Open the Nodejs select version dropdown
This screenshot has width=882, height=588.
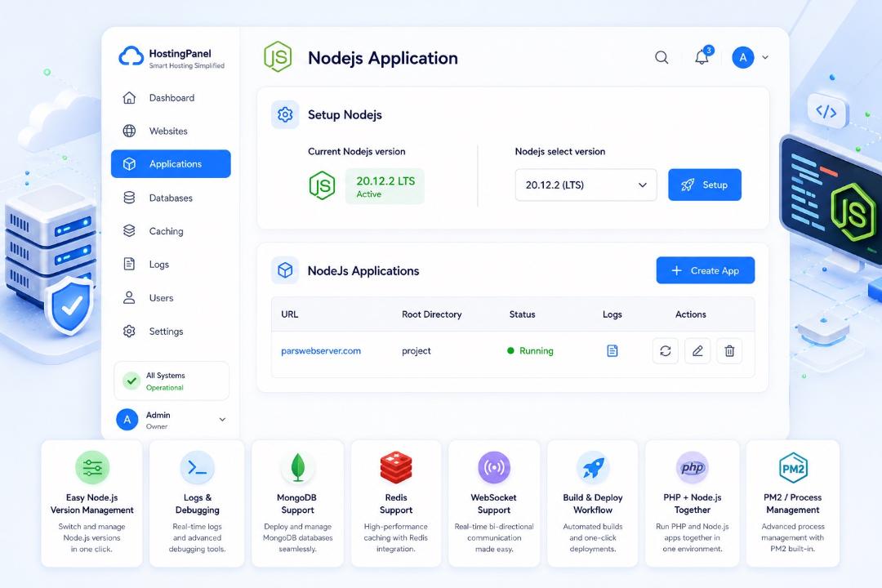(586, 185)
